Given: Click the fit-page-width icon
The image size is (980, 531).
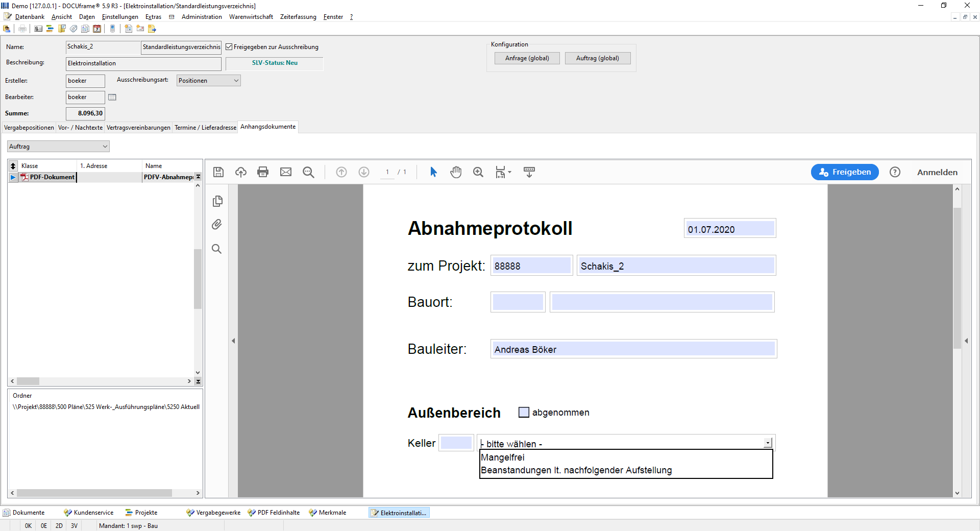Looking at the screenshot, I should click(x=501, y=172).
